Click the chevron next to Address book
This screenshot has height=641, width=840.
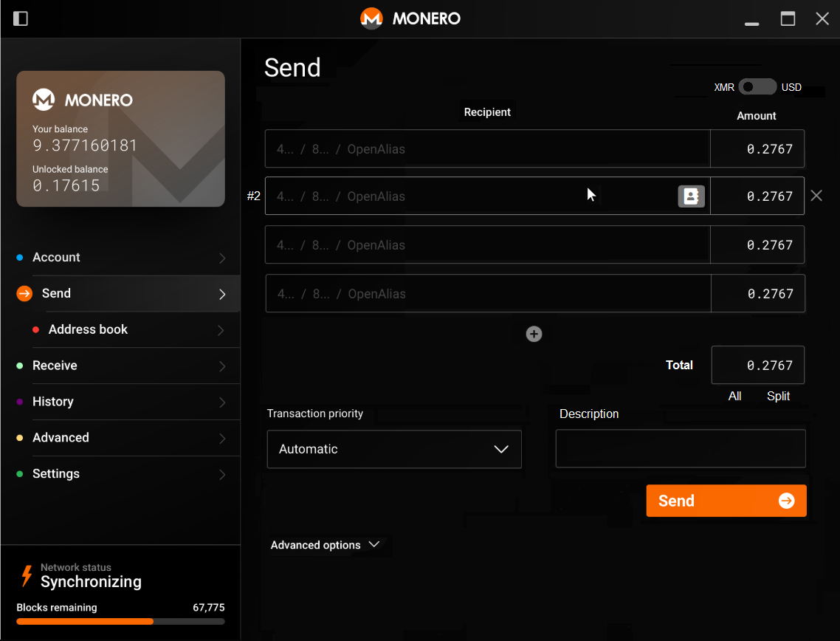click(221, 330)
